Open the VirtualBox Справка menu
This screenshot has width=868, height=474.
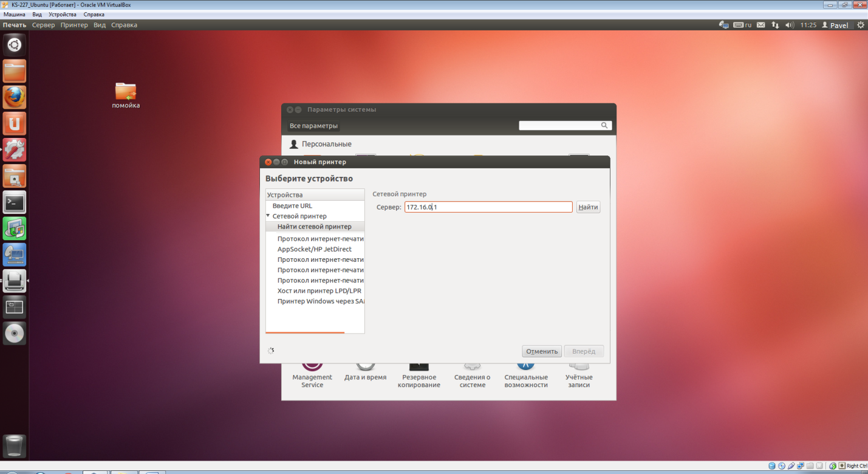click(94, 14)
